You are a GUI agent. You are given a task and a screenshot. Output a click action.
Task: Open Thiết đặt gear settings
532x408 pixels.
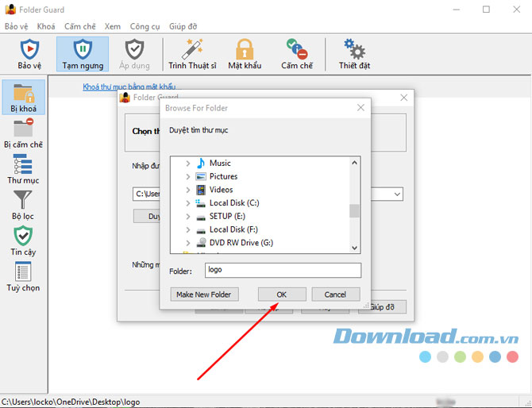(x=354, y=54)
